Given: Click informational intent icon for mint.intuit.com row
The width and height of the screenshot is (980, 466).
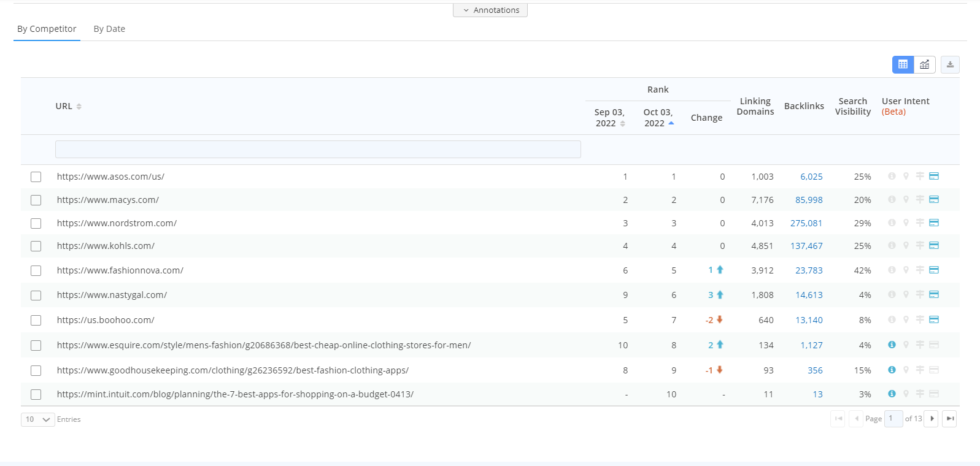Looking at the screenshot, I should [x=892, y=394].
